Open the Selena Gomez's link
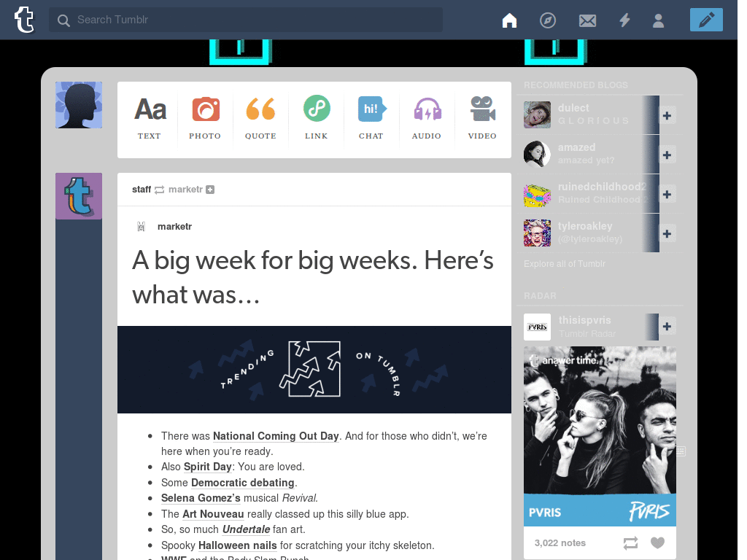The width and height of the screenshot is (747, 560). (201, 498)
